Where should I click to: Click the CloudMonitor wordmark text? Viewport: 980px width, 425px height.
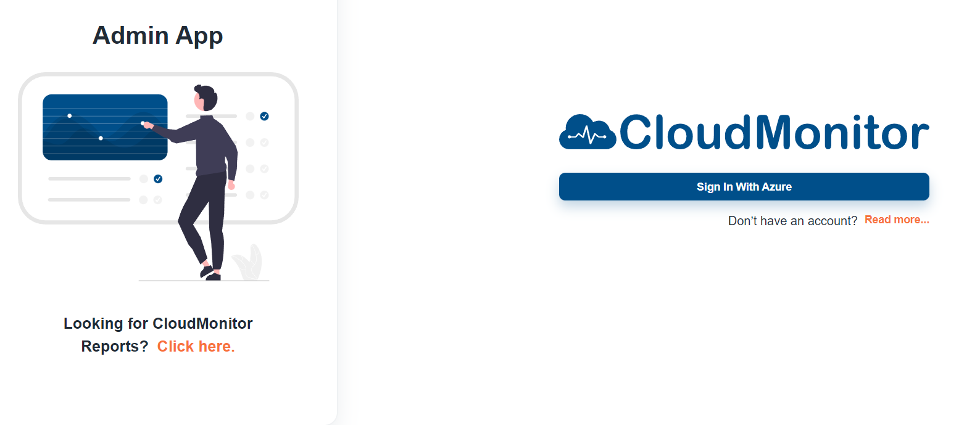pos(774,132)
